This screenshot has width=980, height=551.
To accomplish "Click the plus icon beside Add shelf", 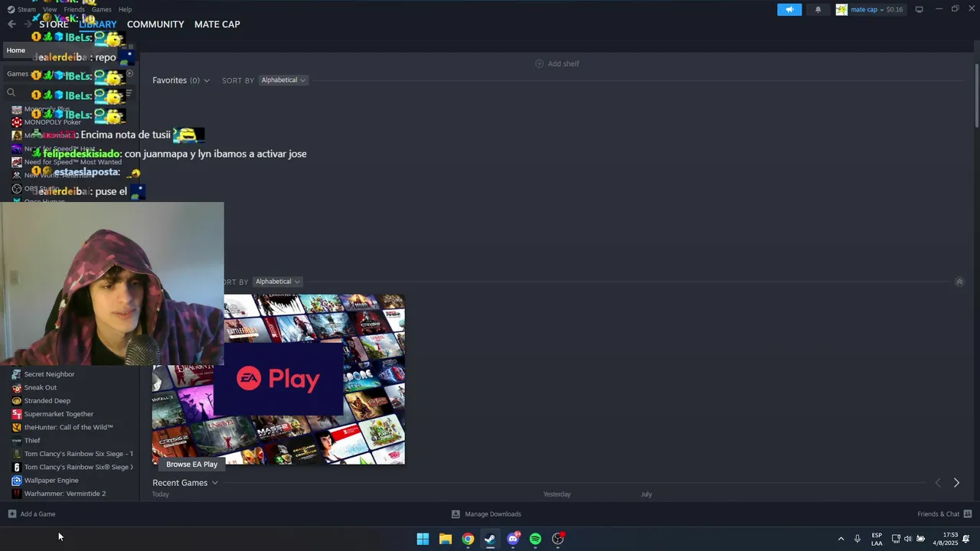I will pyautogui.click(x=539, y=64).
